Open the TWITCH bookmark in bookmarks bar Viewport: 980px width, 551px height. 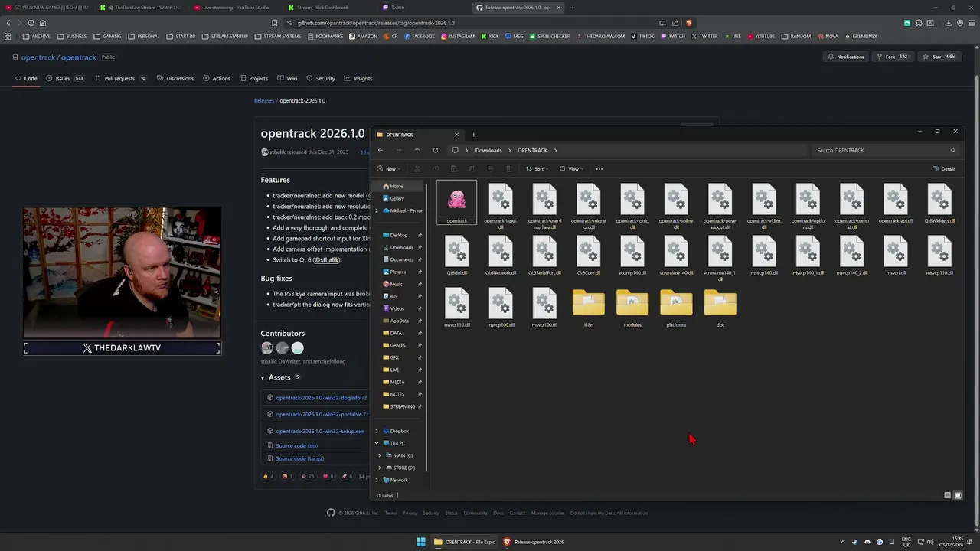pos(674,36)
